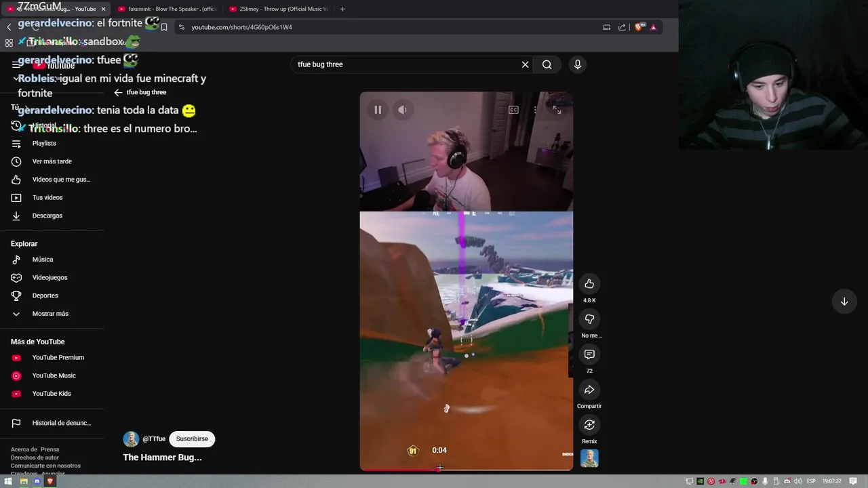868x488 pixels.
Task: Click the share page icon in address bar
Action: [x=622, y=27]
